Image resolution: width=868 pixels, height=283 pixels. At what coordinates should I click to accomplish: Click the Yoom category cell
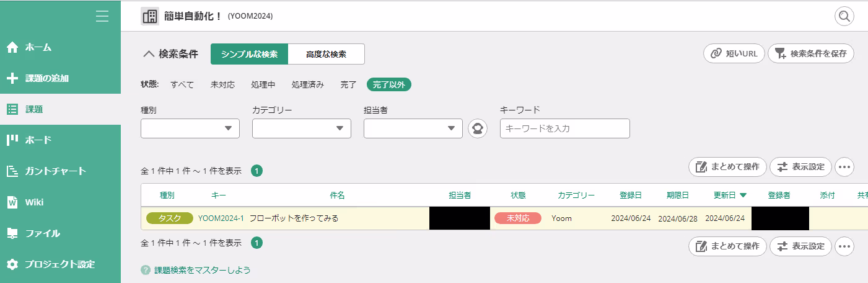562,218
